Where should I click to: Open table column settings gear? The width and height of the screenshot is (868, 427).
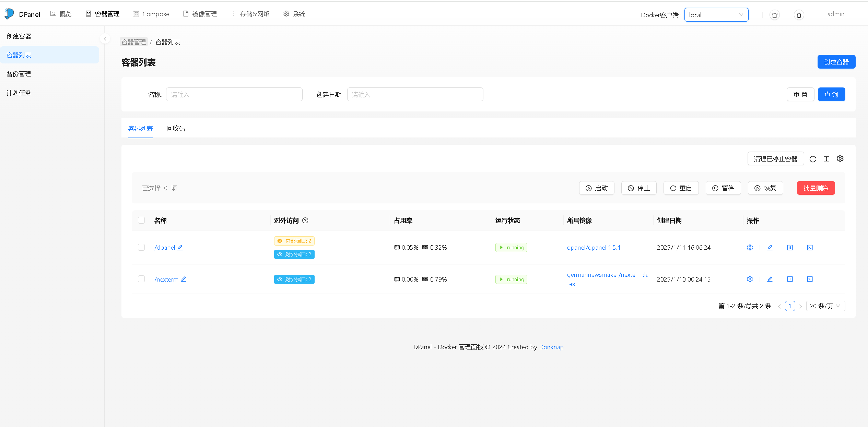coord(840,158)
